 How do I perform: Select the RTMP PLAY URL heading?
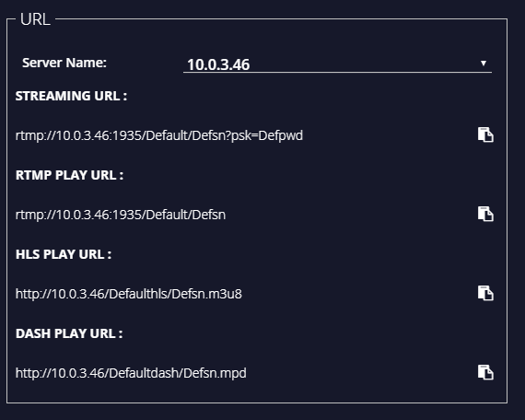pyautogui.click(x=69, y=175)
